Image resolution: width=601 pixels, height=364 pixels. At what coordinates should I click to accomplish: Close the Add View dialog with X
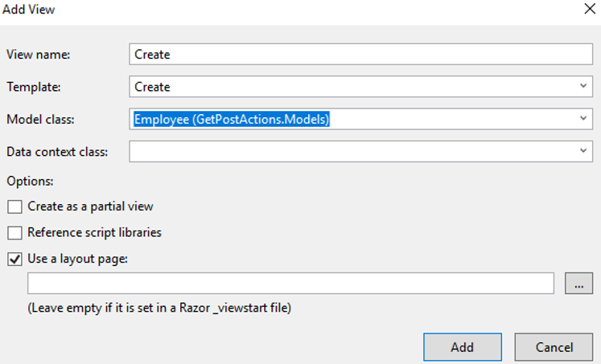pyautogui.click(x=590, y=9)
